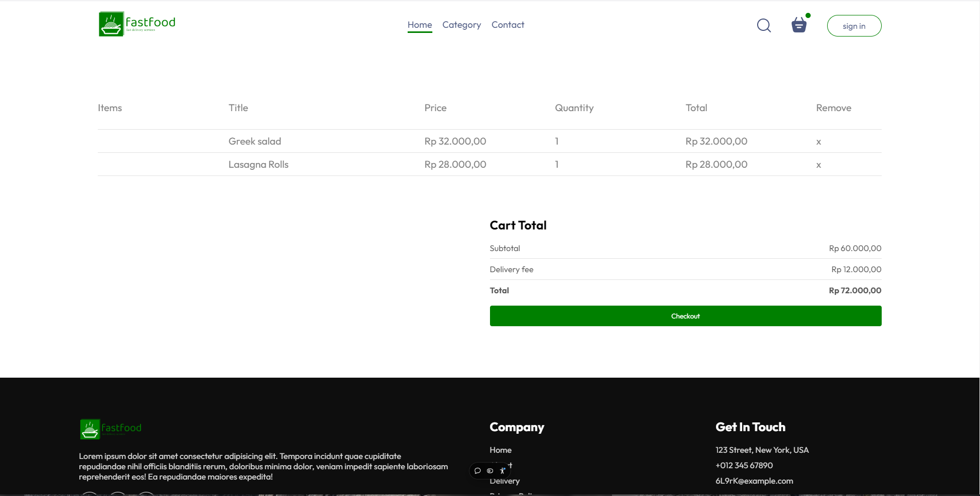Image resolution: width=980 pixels, height=496 pixels.
Task: Click the footer email address
Action: [754, 481]
